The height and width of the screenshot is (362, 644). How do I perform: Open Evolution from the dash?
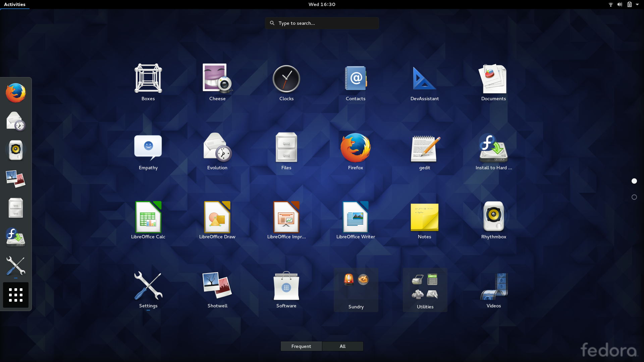coord(16,121)
